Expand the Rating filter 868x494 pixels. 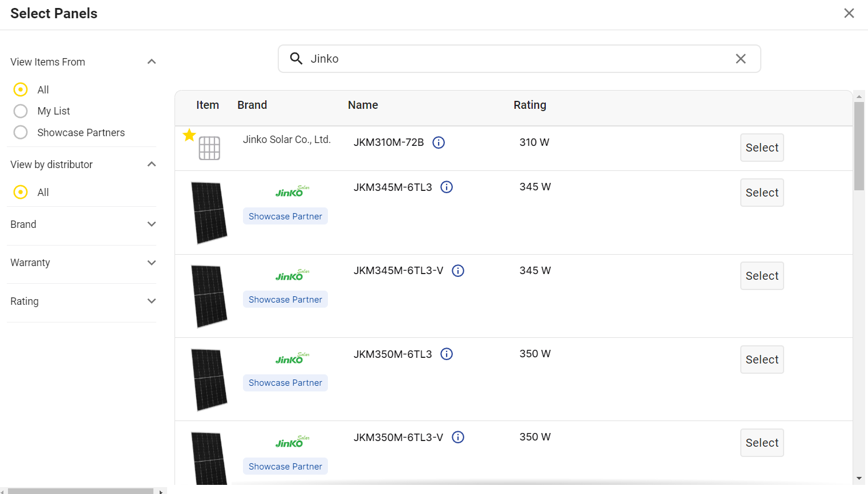pyautogui.click(x=152, y=301)
